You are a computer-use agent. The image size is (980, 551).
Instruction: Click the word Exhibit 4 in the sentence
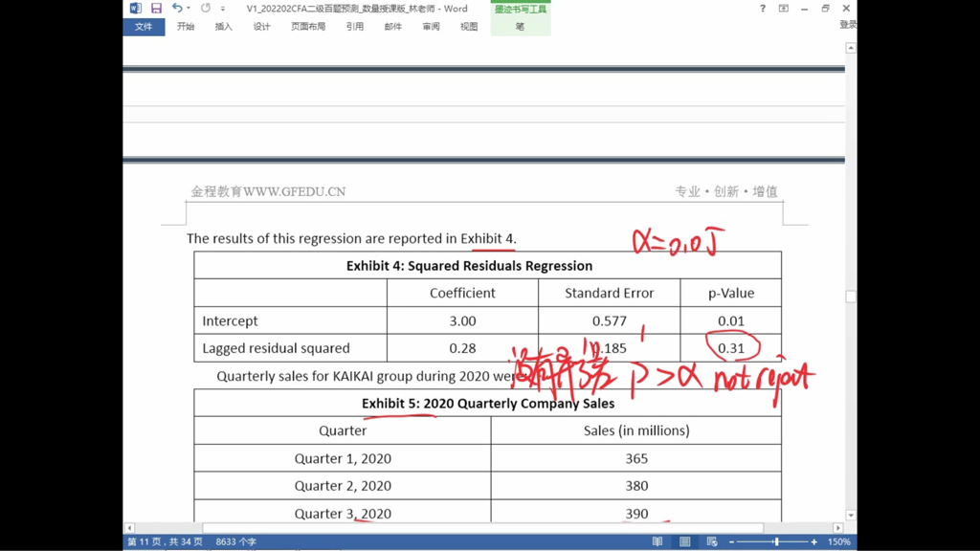click(487, 238)
